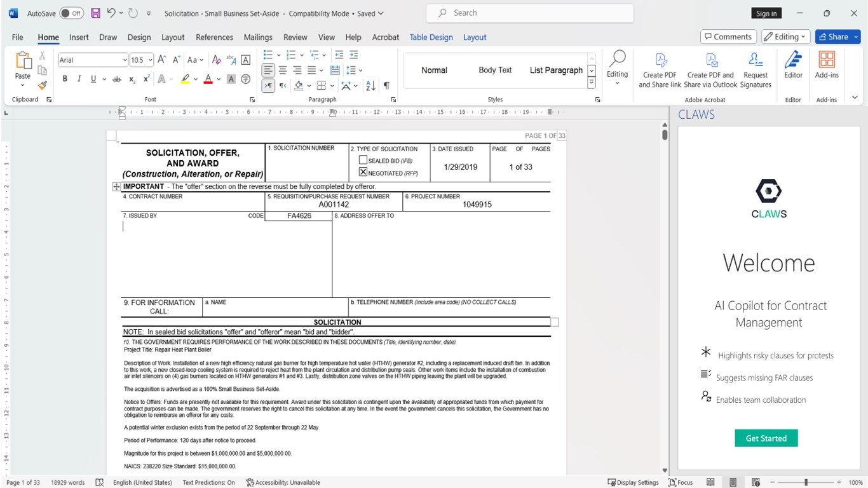Decrease the paragraph indent
Viewport: 868px width, 488px height.
point(339,55)
